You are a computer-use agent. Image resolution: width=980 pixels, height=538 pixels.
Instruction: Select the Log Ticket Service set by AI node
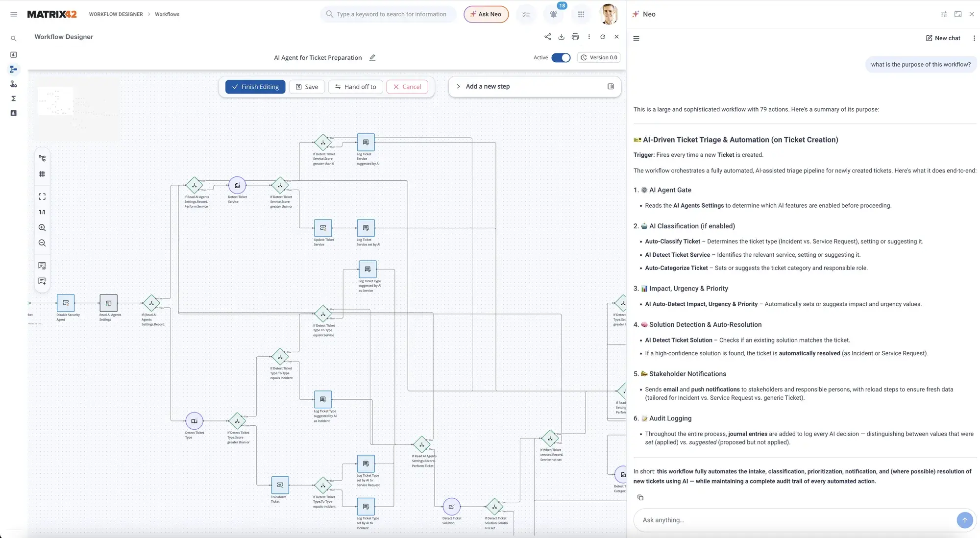(366, 228)
